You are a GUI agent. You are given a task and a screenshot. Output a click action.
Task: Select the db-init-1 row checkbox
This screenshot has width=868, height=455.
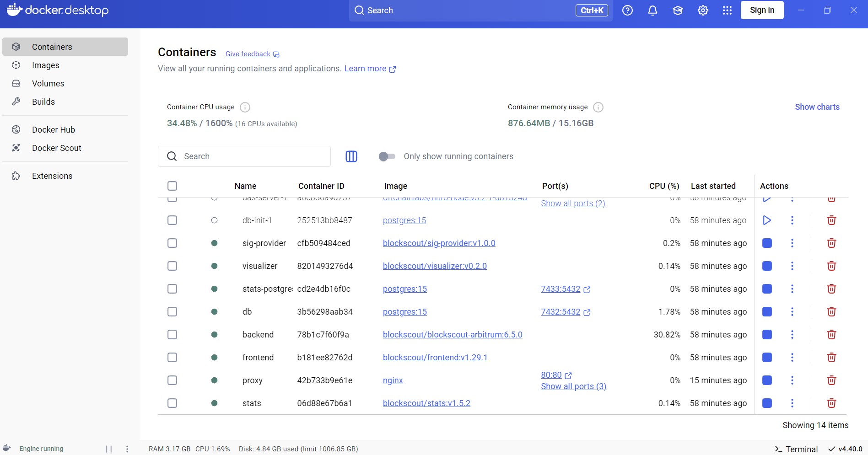[x=172, y=220]
